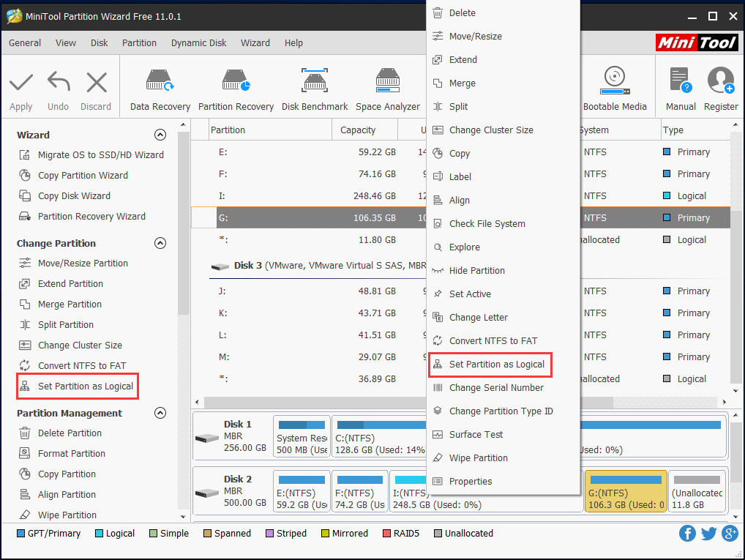Click the Discard X icon
This screenshot has height=560, width=745.
(x=97, y=83)
